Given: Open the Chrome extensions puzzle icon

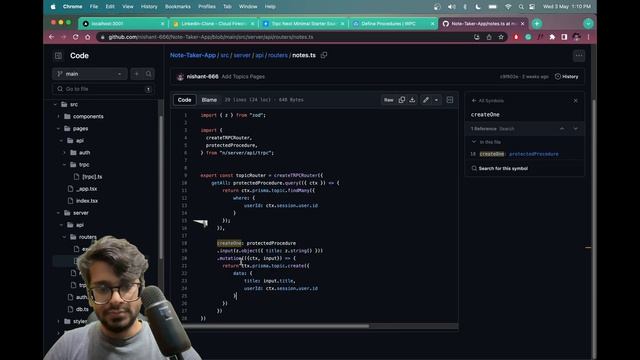Looking at the screenshot, I should pyautogui.click(x=552, y=37).
